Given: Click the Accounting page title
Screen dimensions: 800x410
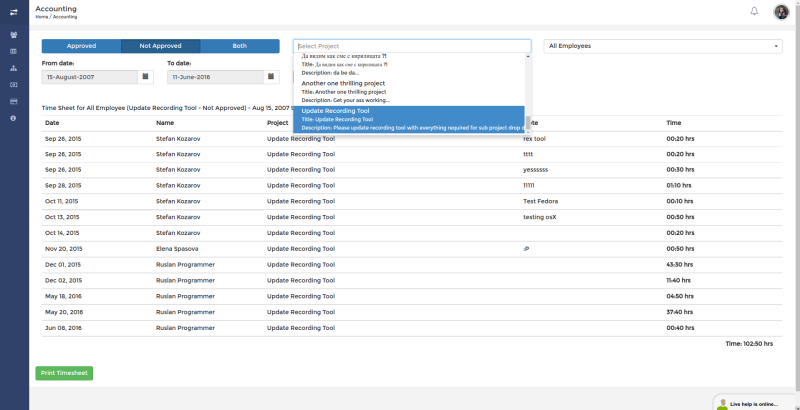Looking at the screenshot, I should (x=56, y=9).
